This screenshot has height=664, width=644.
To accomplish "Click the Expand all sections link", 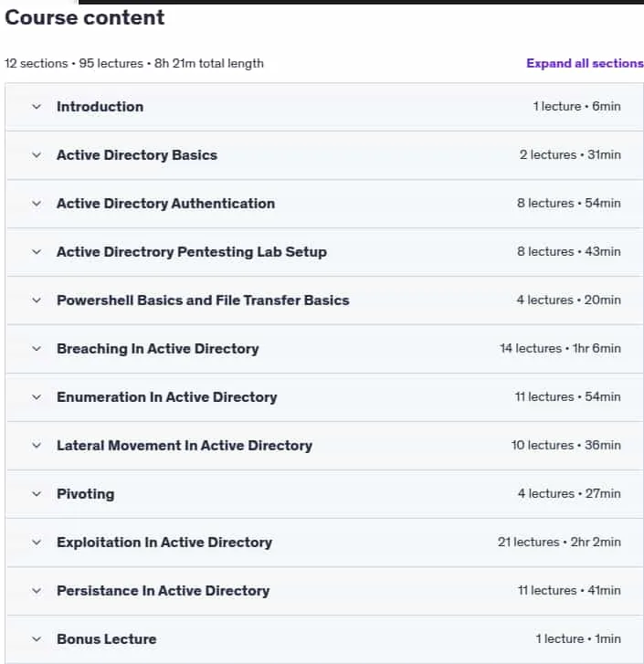I will (585, 64).
